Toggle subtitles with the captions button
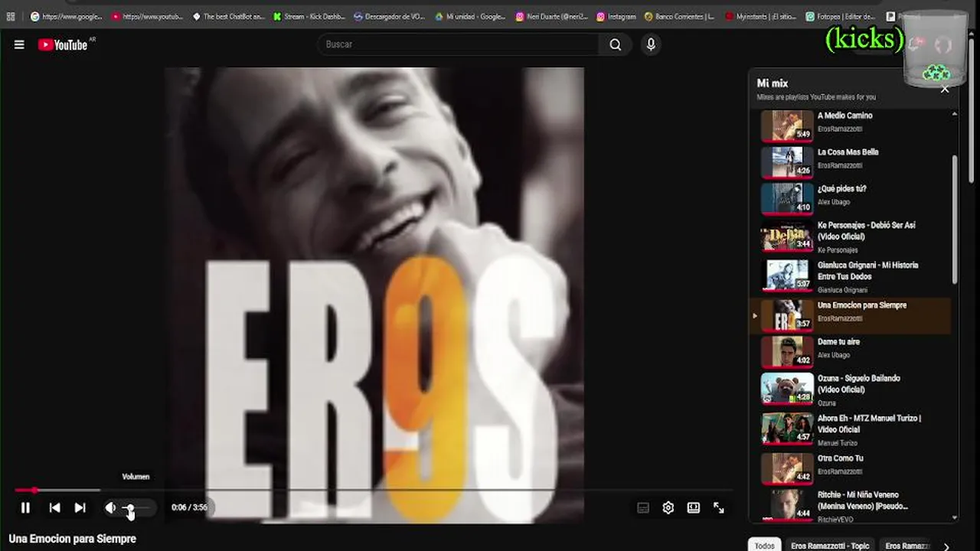Viewport: 980px width, 551px height. pyautogui.click(x=643, y=507)
